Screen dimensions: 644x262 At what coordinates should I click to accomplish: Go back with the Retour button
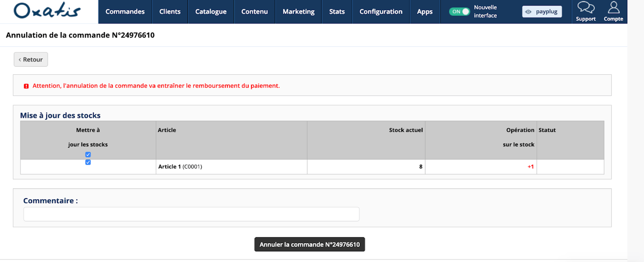31,59
